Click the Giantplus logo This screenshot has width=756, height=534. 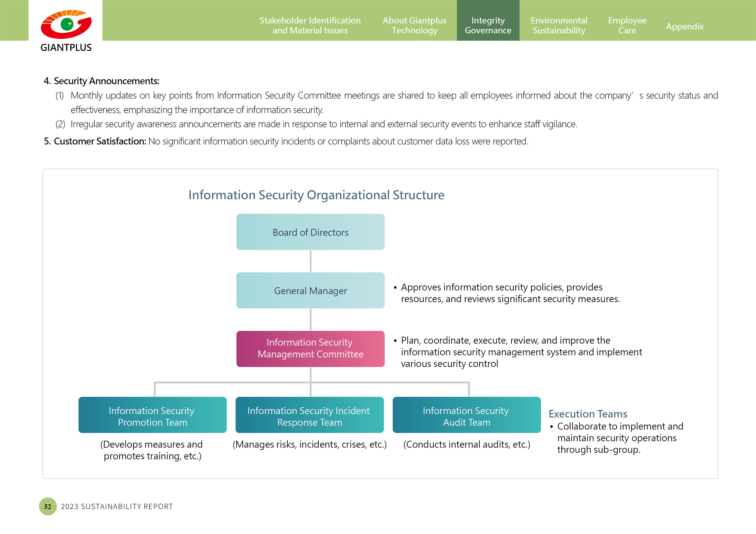click(66, 31)
